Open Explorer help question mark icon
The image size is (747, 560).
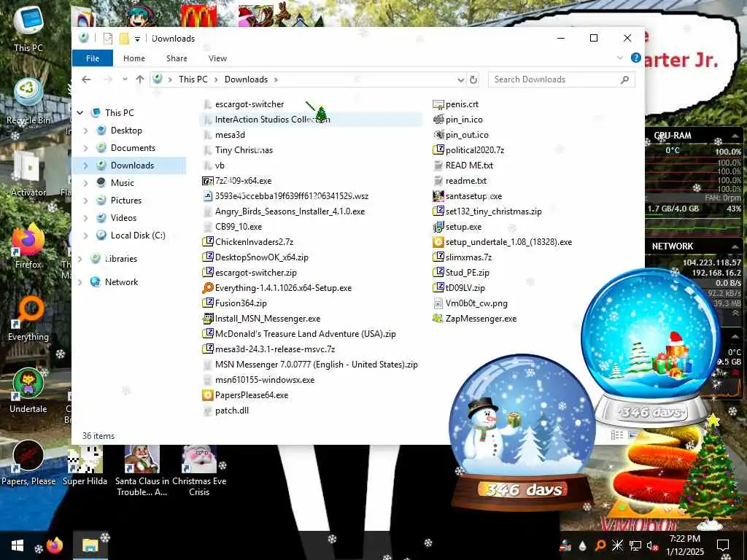(x=635, y=58)
